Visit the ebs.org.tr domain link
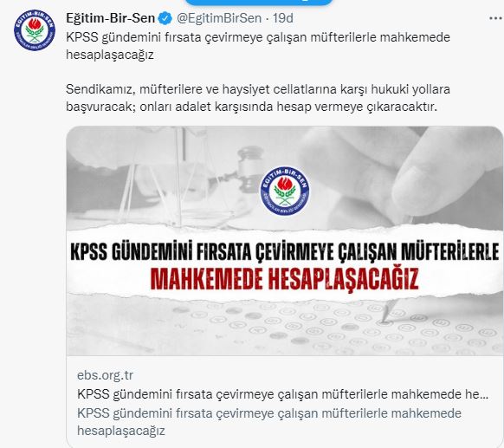Image resolution: width=504 pixels, height=448 pixels. pos(105,375)
